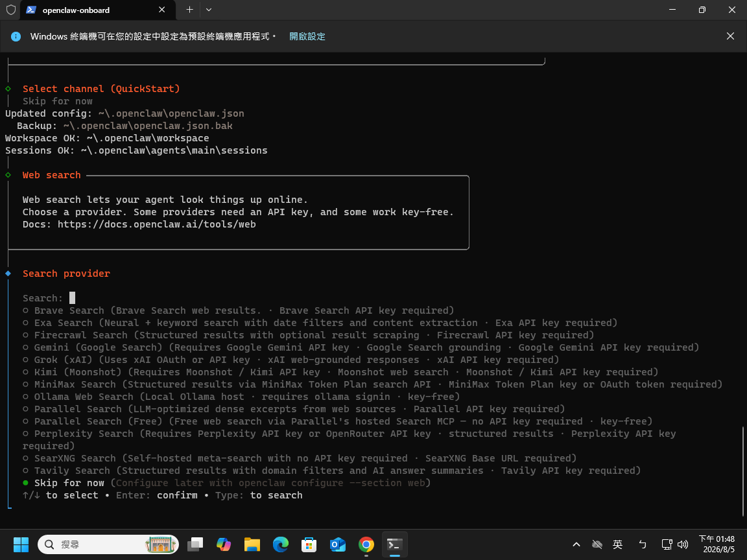The height and width of the screenshot is (560, 747).
Task: Select Brave Search radio option
Action: (26, 310)
